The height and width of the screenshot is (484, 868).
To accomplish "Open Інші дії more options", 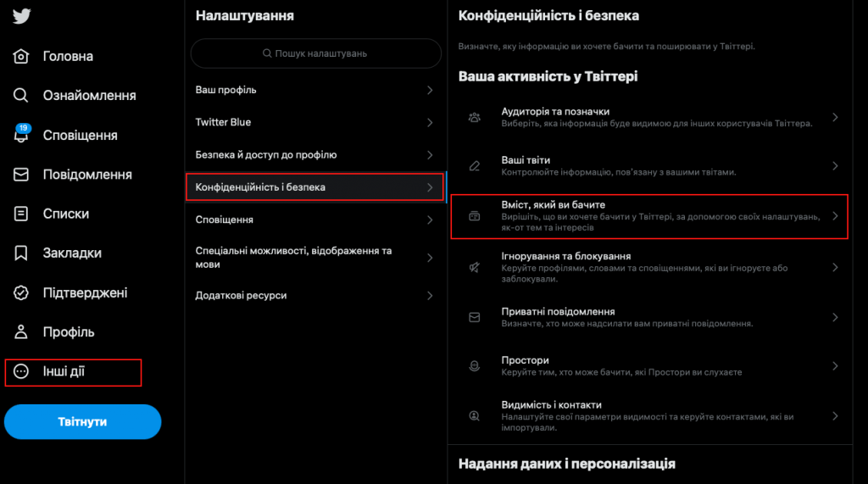I will click(x=73, y=372).
